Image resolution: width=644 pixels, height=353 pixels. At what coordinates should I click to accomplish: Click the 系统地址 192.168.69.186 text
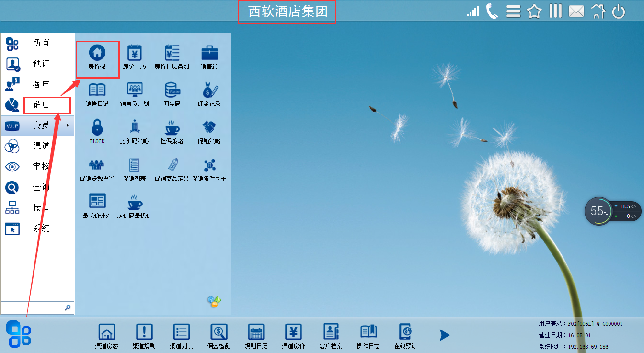pyautogui.click(x=574, y=347)
